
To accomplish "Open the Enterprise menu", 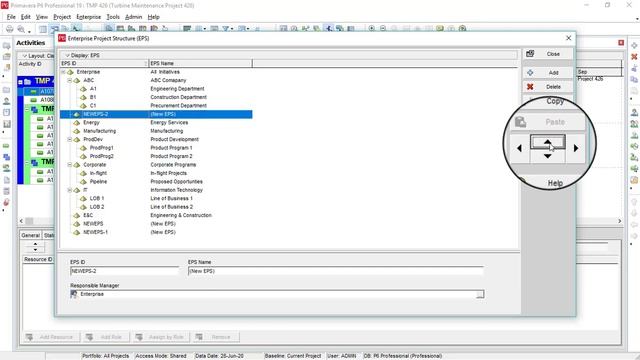I will click(89, 17).
